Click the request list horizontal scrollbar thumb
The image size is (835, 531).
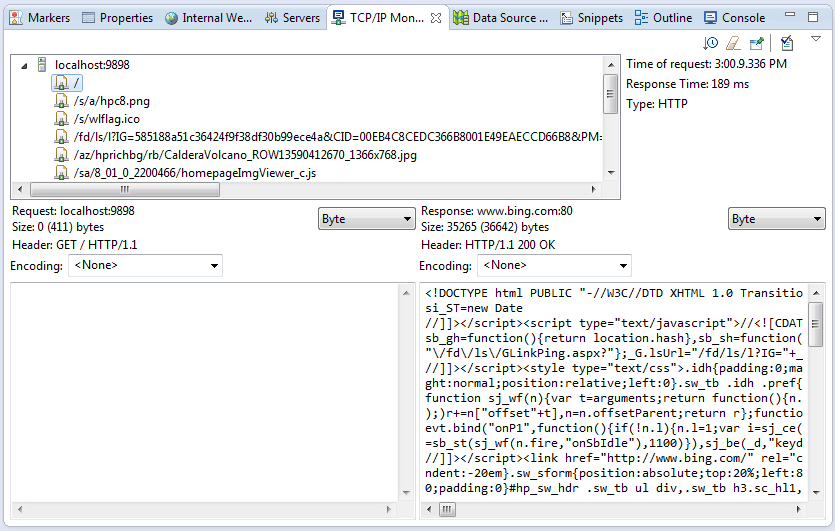point(125,189)
